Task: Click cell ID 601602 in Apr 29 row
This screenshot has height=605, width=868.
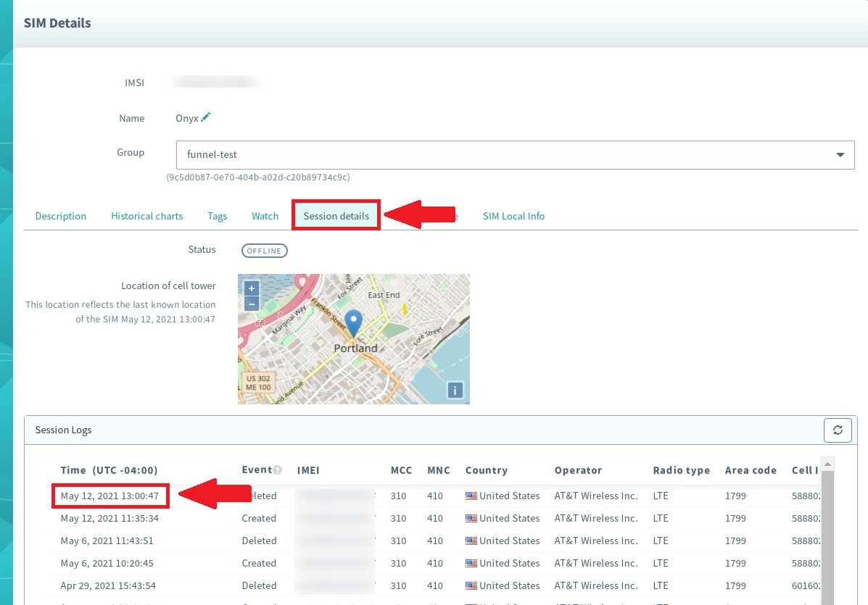Action: coord(806,585)
